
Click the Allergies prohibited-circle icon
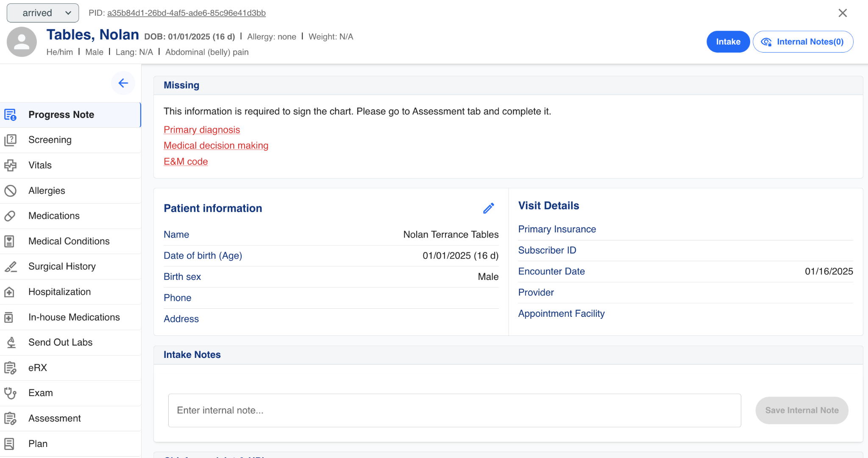(x=10, y=191)
